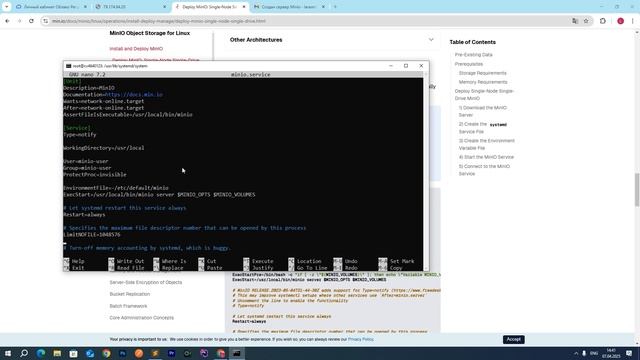The image size is (640, 360).
Task: Accept the cookies notice
Action: pyautogui.click(x=513, y=340)
